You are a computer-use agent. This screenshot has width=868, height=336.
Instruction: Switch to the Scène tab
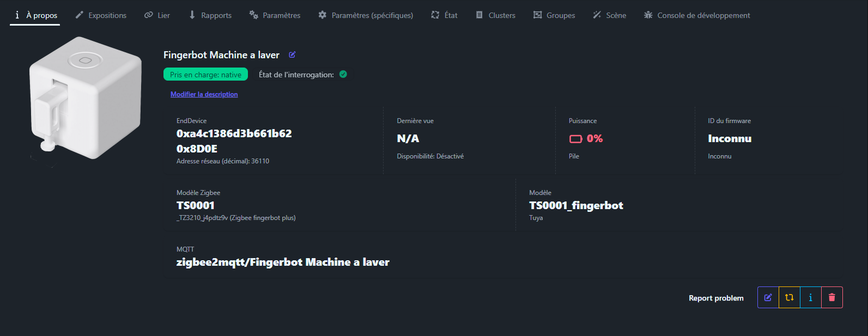[x=609, y=15]
